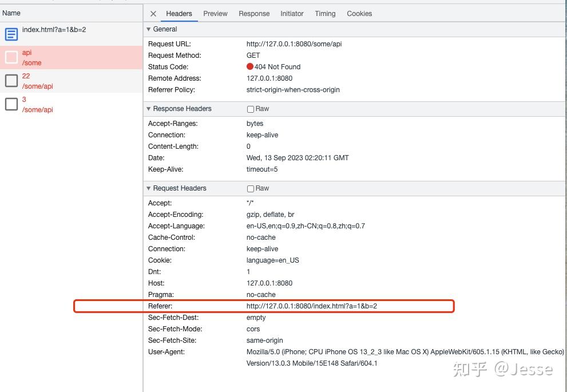
Task: Open the Response tab
Action: [x=254, y=14]
